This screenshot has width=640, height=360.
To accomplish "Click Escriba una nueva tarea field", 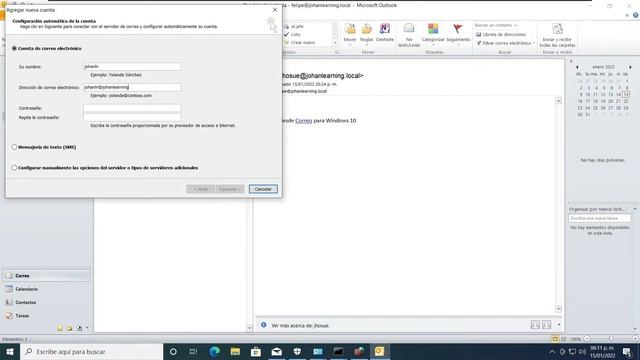I will (599, 218).
